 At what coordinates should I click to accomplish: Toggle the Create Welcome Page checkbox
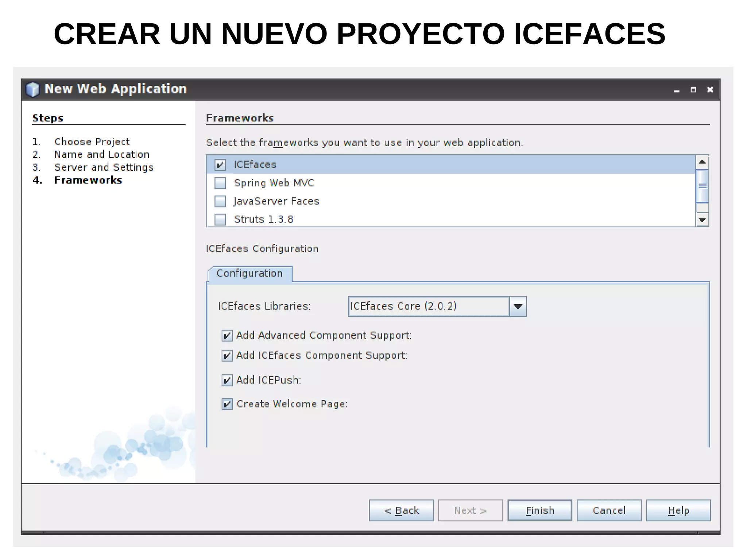tap(227, 404)
